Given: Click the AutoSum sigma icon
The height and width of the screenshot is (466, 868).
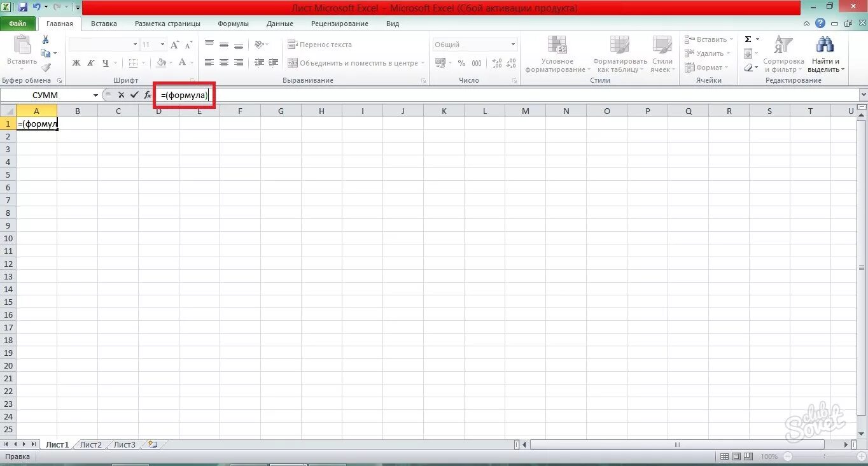Looking at the screenshot, I should tap(748, 39).
